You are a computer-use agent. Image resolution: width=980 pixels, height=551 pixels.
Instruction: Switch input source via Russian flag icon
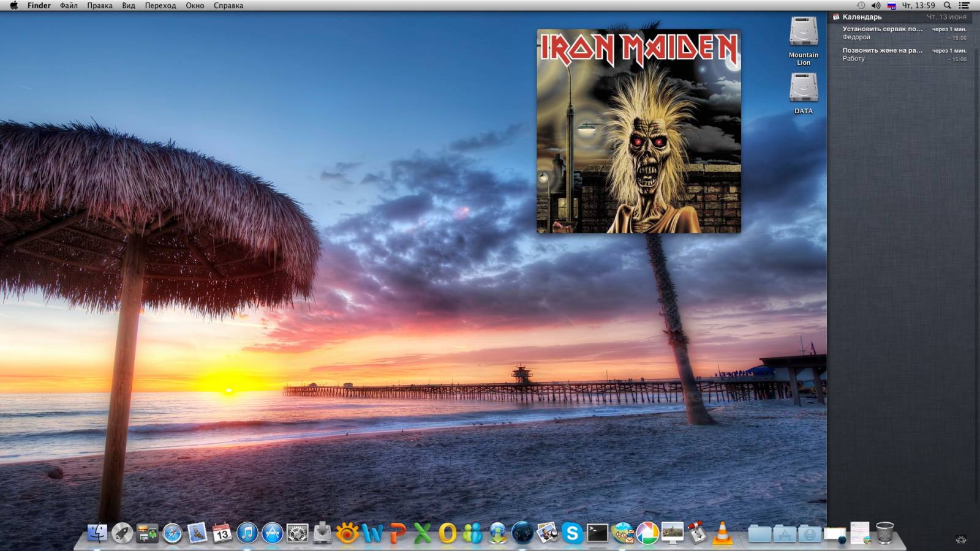[892, 6]
